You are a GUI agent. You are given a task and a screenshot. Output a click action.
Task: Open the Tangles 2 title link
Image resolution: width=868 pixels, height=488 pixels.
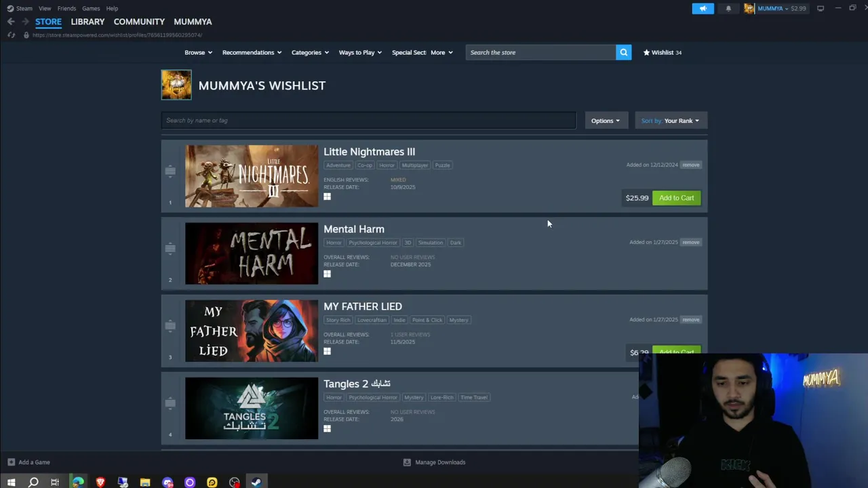point(357,384)
